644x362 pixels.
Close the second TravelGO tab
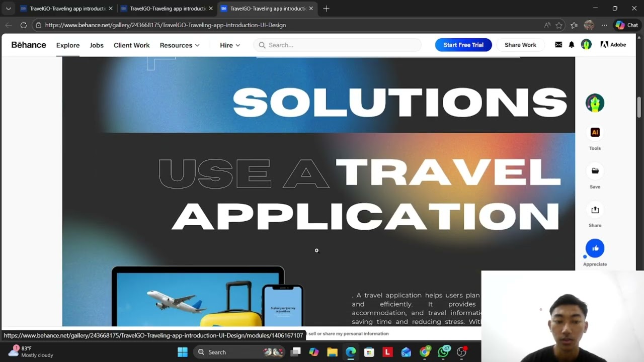(211, 9)
